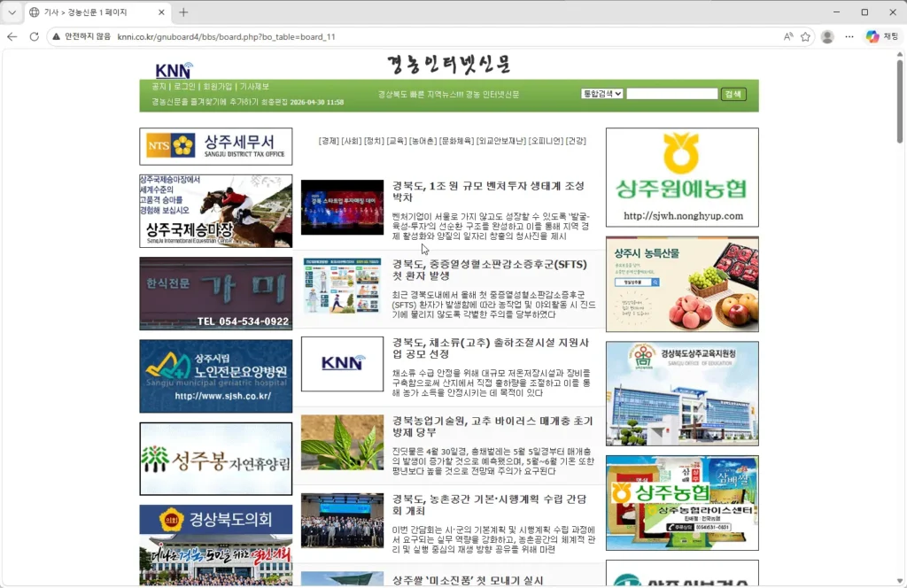The image size is (907, 588).
Task: Open the 기사제보 link
Action: click(254, 86)
